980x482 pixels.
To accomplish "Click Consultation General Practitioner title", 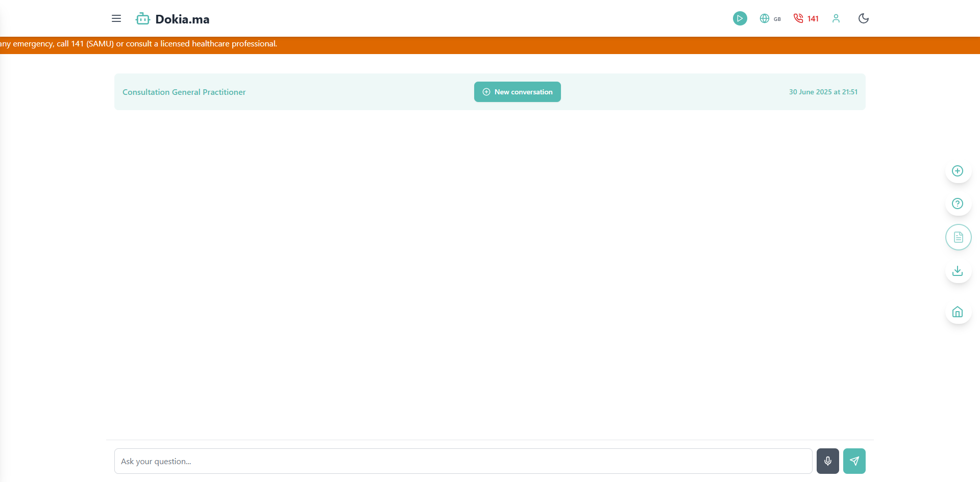I will [x=184, y=92].
